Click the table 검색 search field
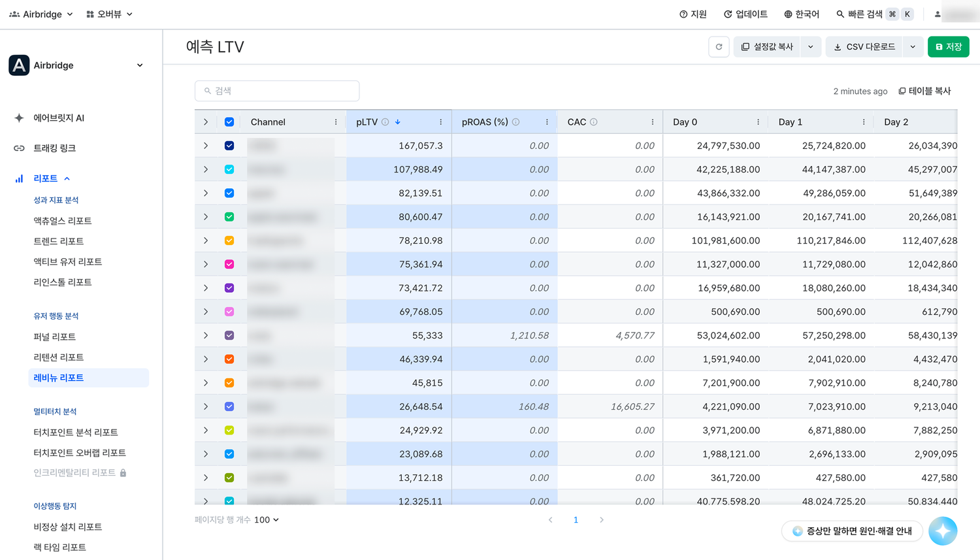Viewport: 980px width, 560px height. click(x=277, y=91)
